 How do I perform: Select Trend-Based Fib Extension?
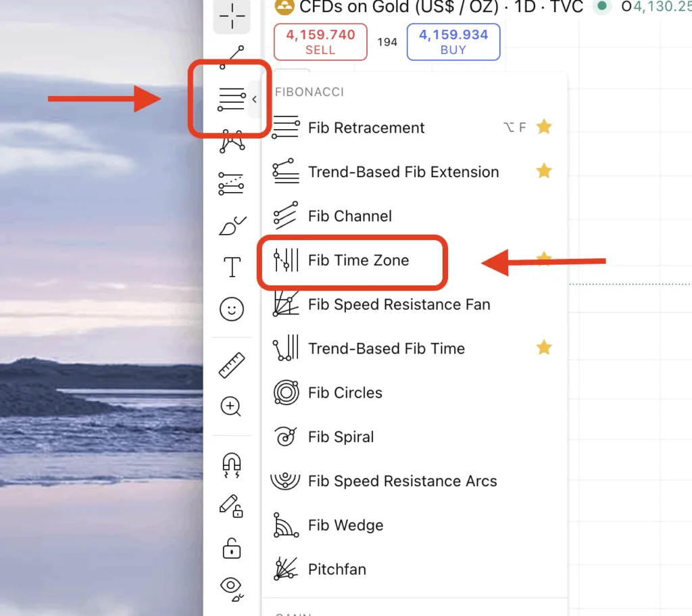(x=402, y=172)
